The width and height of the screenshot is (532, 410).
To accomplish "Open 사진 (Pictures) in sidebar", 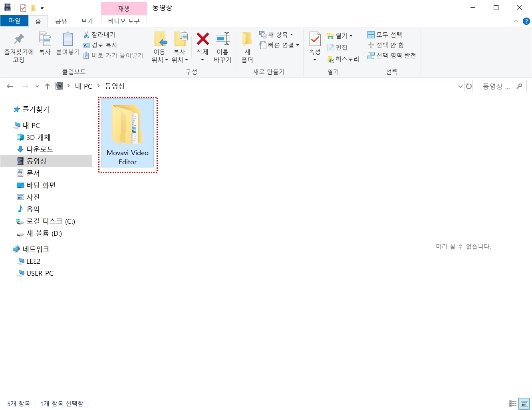I will 28,197.
